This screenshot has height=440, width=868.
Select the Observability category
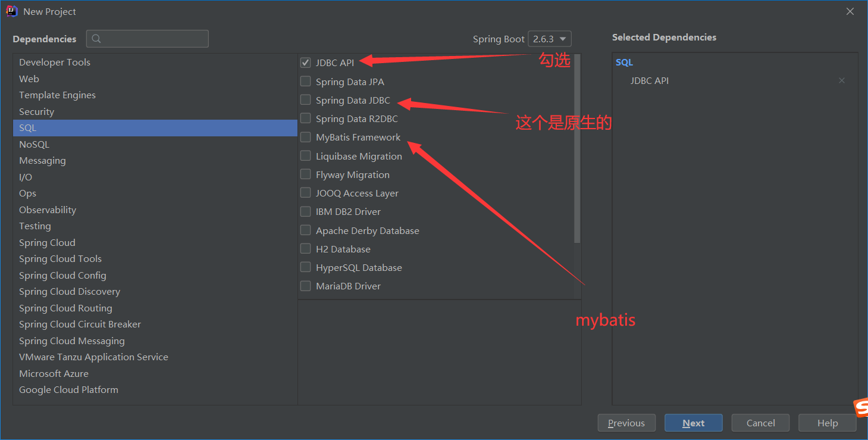tap(155, 210)
